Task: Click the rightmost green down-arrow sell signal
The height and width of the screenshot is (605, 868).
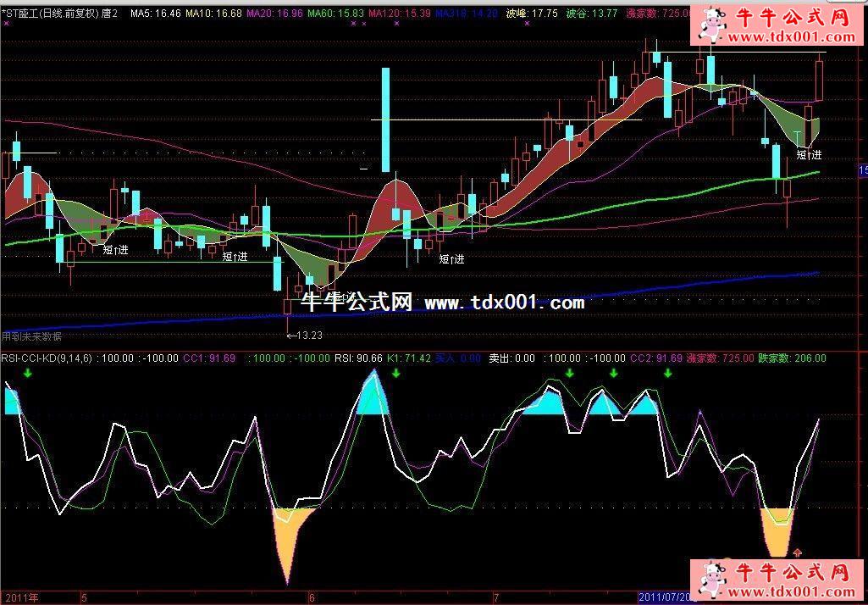Action: [668, 374]
